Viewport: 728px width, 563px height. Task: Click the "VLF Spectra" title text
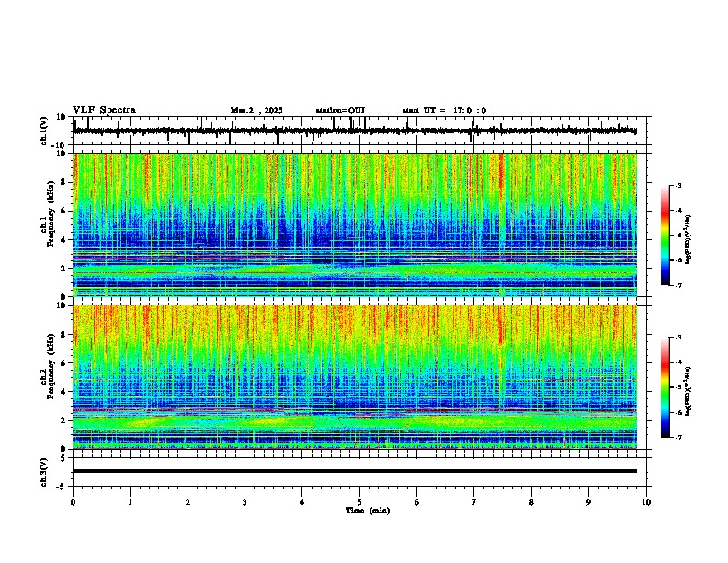(104, 110)
